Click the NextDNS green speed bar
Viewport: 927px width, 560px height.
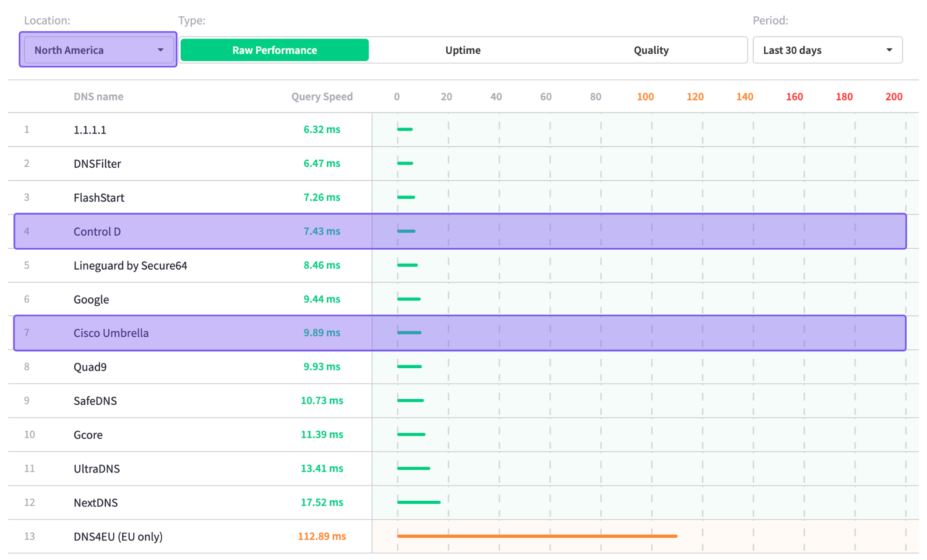click(419, 502)
